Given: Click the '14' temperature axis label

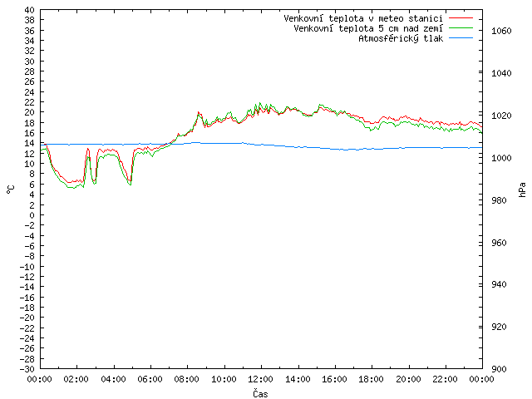Looking at the screenshot, I should click(x=30, y=143).
